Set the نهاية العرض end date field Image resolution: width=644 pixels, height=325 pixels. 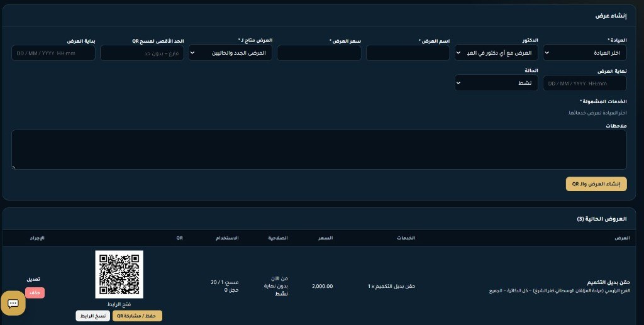[585, 84]
